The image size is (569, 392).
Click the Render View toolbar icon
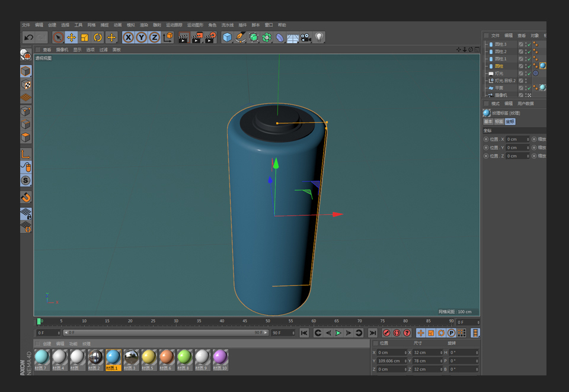[184, 38]
